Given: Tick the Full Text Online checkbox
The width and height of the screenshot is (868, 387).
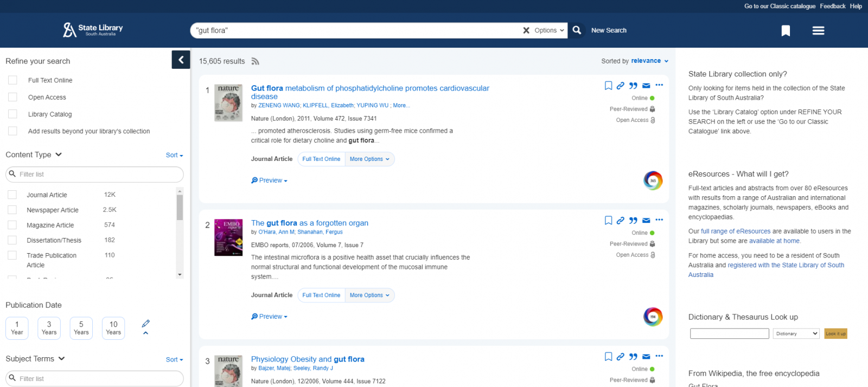Looking at the screenshot, I should (x=12, y=80).
